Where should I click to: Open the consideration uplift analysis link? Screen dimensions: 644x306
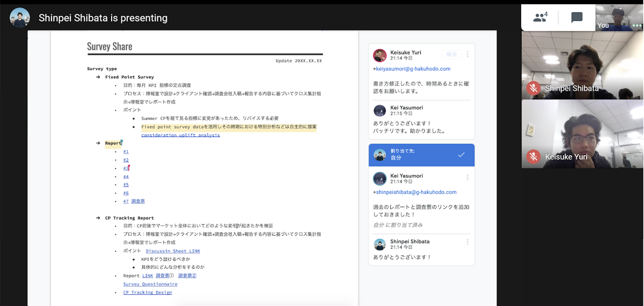pos(180,135)
